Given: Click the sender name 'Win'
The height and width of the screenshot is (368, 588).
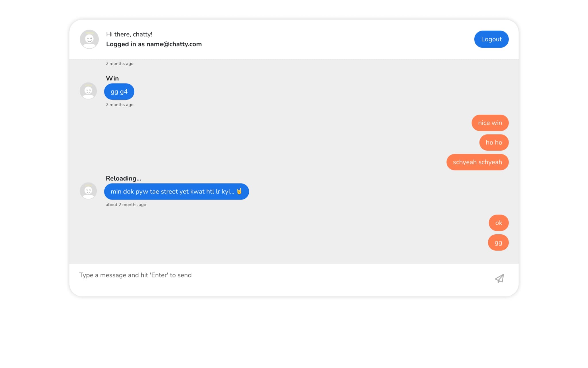Looking at the screenshot, I should pos(112,78).
